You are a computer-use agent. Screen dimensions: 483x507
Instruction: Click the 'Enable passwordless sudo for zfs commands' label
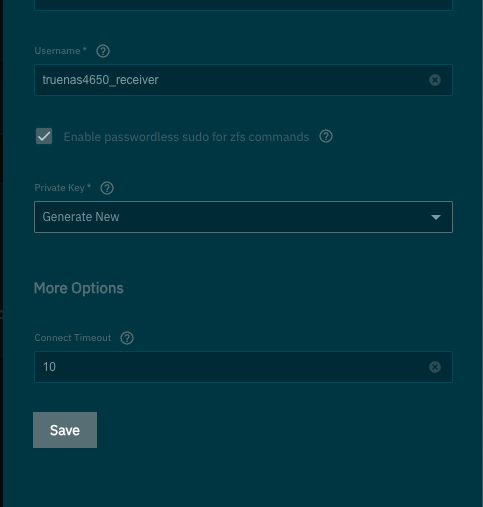pyautogui.click(x=186, y=137)
